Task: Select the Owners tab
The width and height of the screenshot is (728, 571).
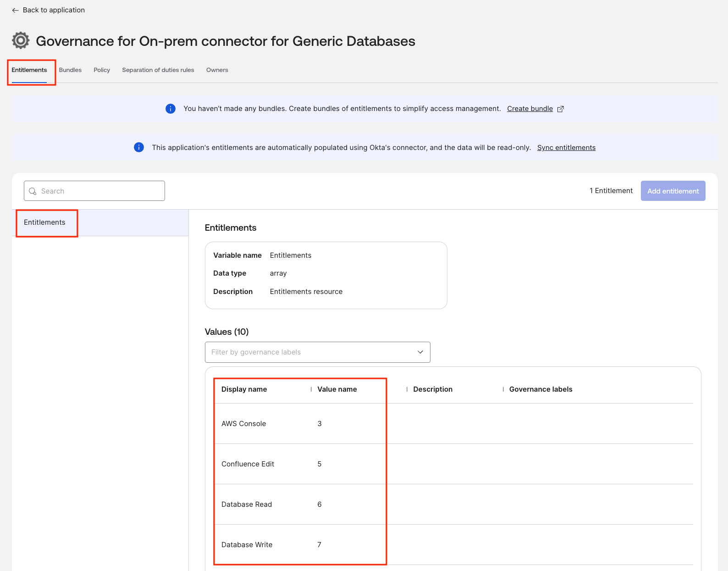Action: tap(217, 70)
